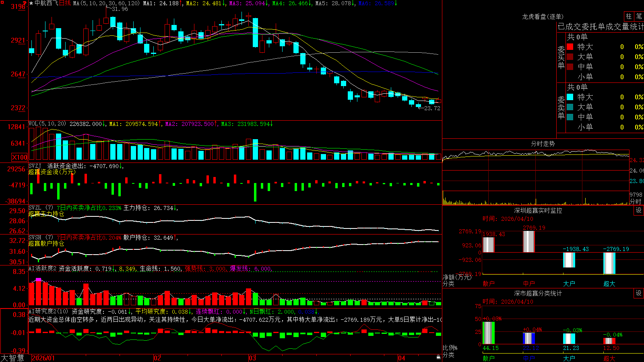Click the lock icon at the chart's bottom-right
Image resolution: width=644 pixels, height=362 pixels.
[x=438, y=357]
